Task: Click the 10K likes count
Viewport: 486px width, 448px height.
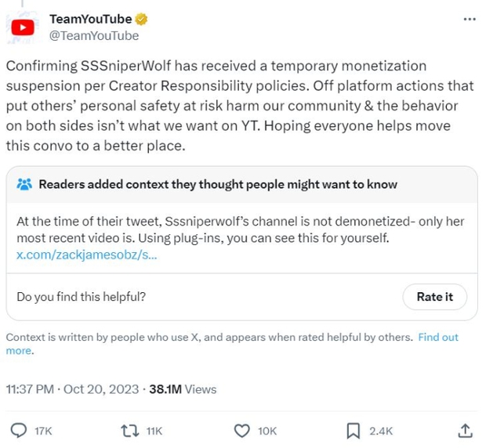Action: click(267, 431)
